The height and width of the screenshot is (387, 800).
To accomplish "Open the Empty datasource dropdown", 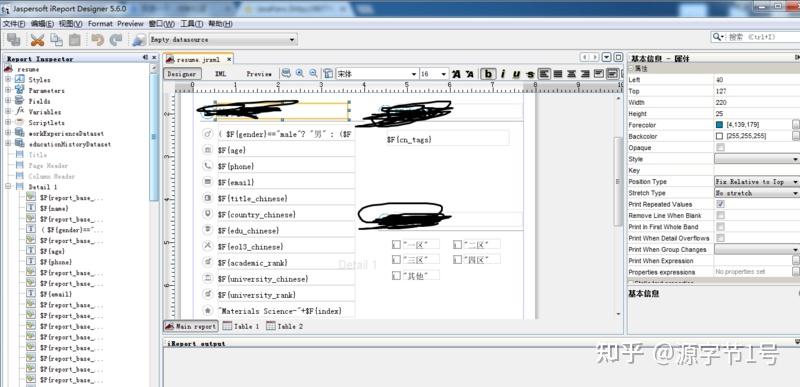I will [223, 39].
